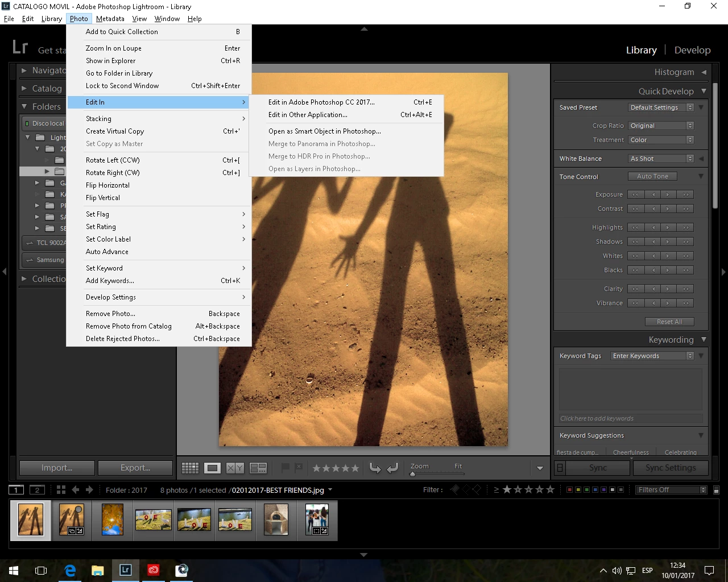The height and width of the screenshot is (582, 728).
Task: Go forward to next source in filmstrip
Action: tap(89, 490)
